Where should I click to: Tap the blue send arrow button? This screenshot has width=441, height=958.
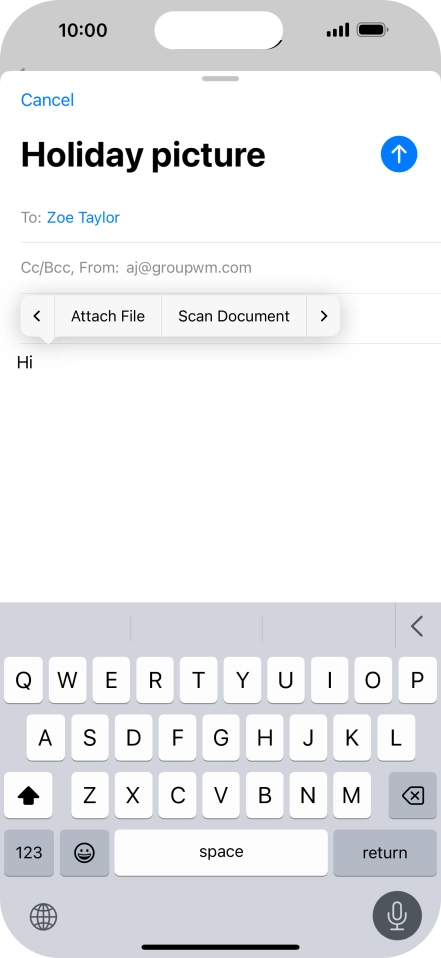tap(399, 154)
